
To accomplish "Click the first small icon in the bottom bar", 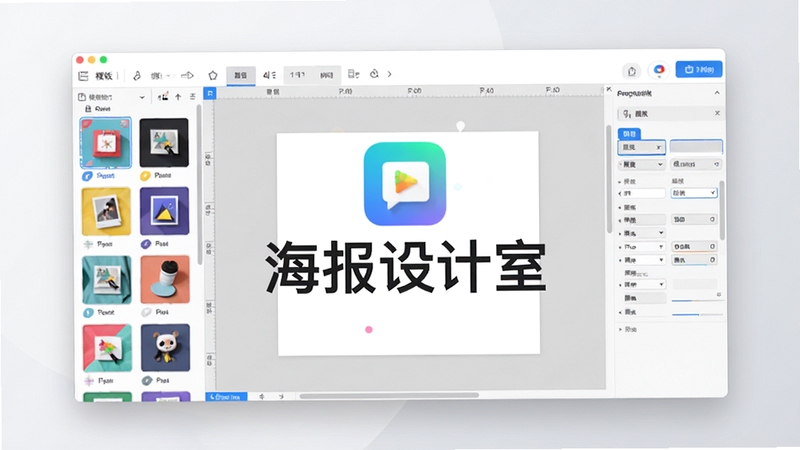I will pos(262,396).
